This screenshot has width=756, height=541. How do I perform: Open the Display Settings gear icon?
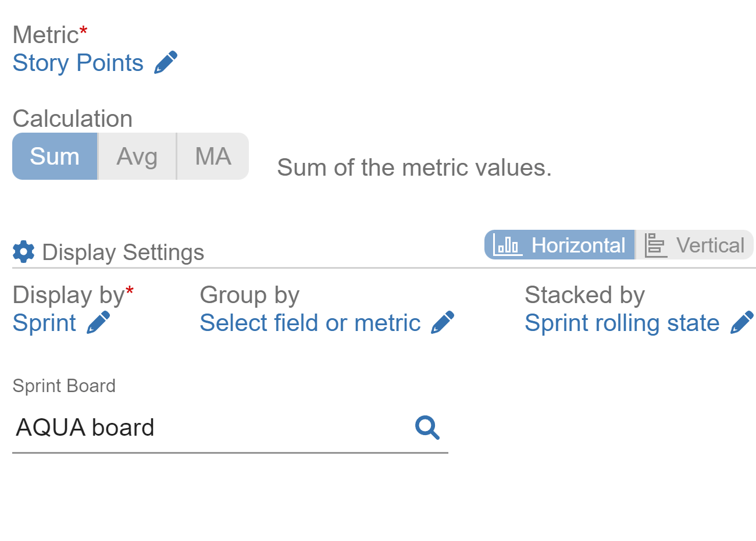point(22,251)
